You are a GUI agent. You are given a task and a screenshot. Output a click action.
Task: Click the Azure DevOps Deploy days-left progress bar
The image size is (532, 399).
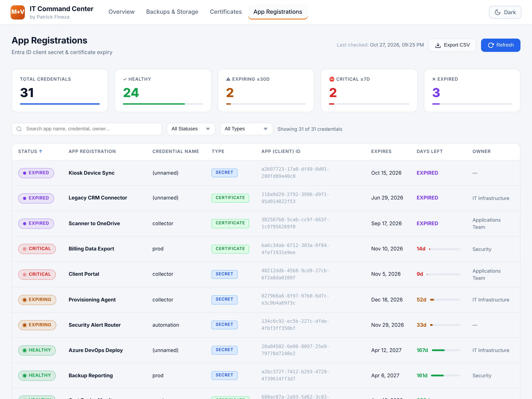(446, 350)
